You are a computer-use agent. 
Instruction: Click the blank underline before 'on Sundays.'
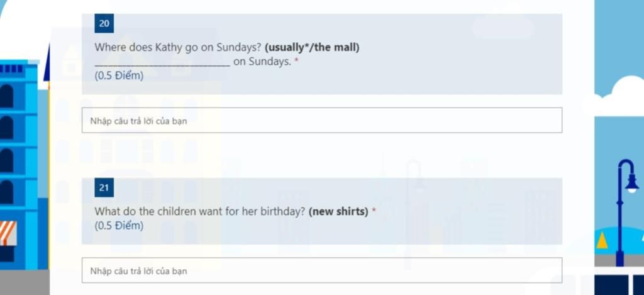(x=162, y=65)
